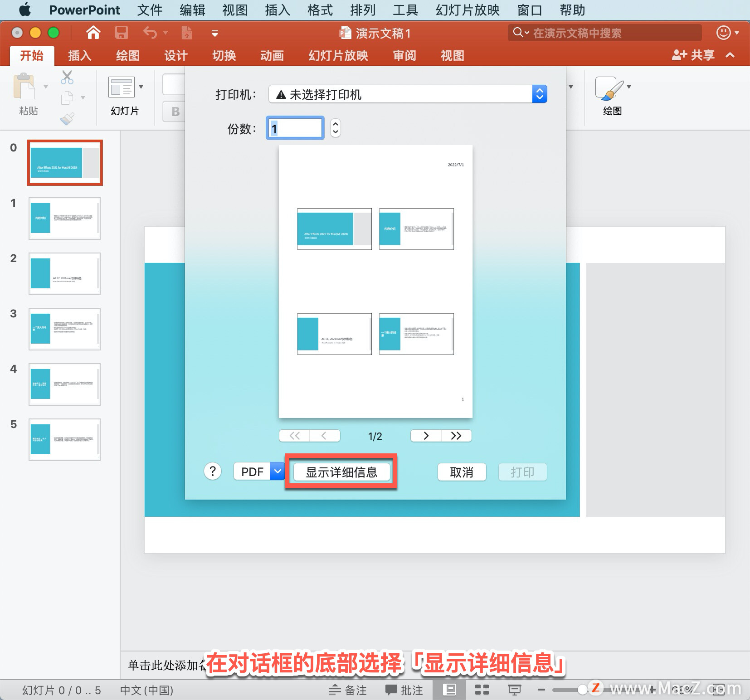Select slide 5 thumbnail
This screenshot has width=750, height=700.
[x=65, y=440]
